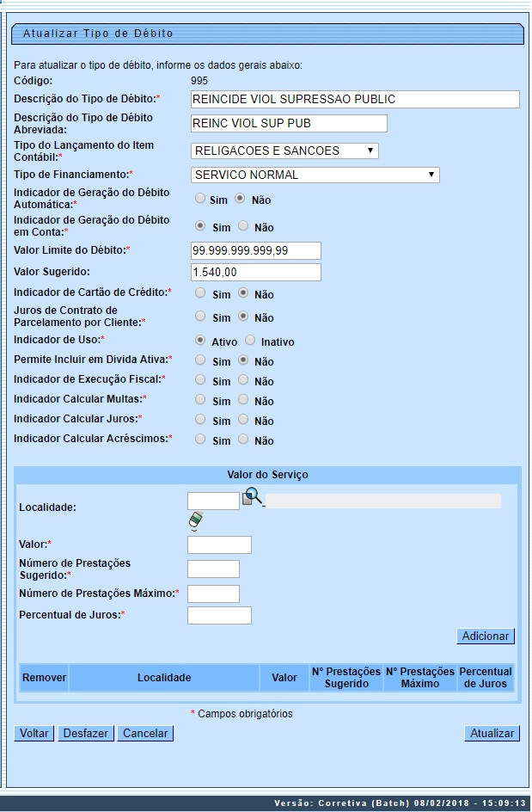The image size is (532, 812).
Task: Open Tipo do Lançamento do Item Contábil dropdown
Action: (x=284, y=151)
